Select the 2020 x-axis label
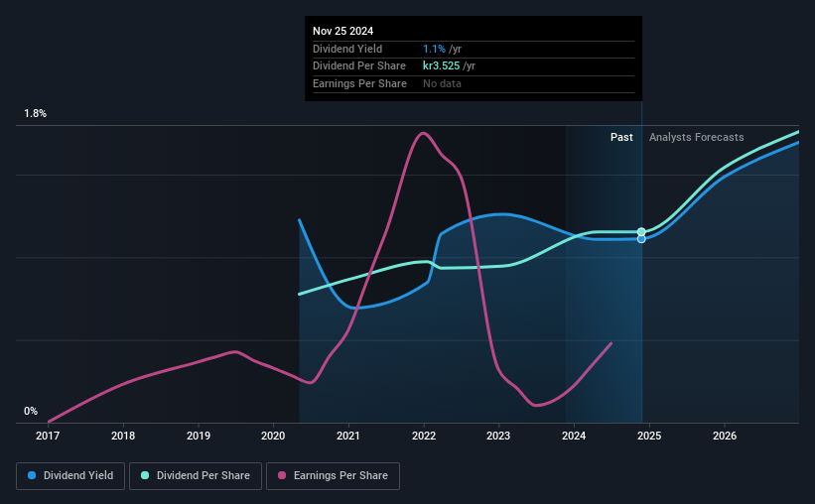Viewport: 815px width, 504px height. click(273, 436)
